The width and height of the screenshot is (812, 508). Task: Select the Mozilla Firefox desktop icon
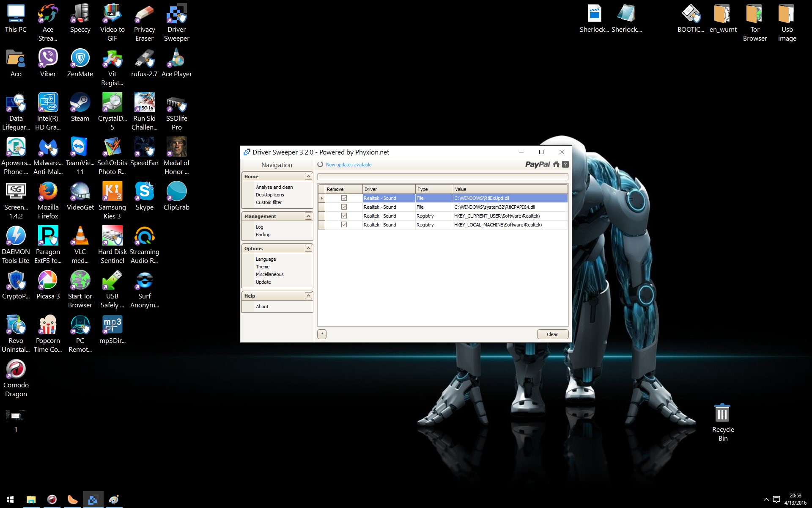[48, 200]
